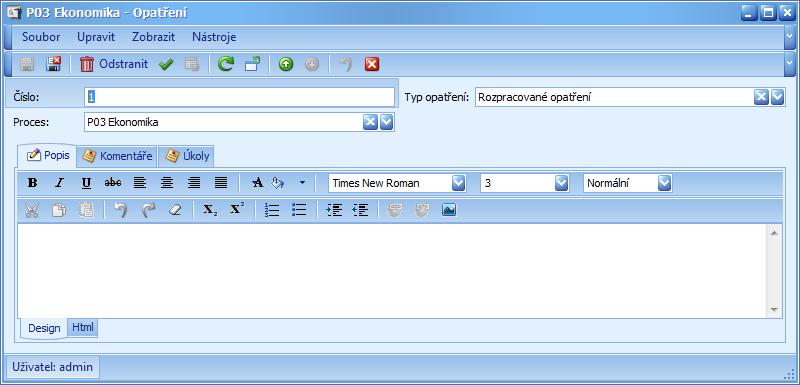Open the Nástroje menu

click(214, 37)
